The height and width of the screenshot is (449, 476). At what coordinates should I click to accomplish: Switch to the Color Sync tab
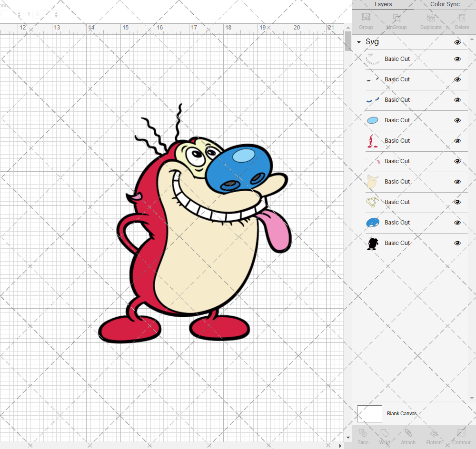pos(445,4)
